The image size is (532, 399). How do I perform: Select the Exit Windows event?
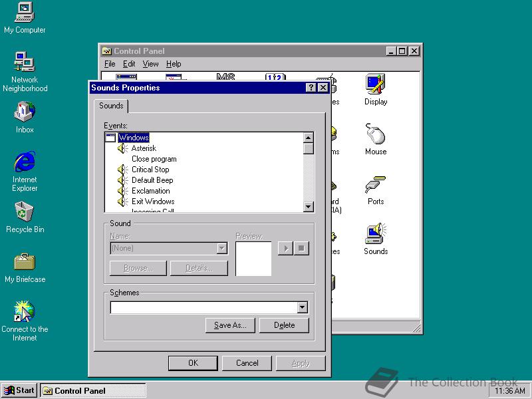click(153, 201)
